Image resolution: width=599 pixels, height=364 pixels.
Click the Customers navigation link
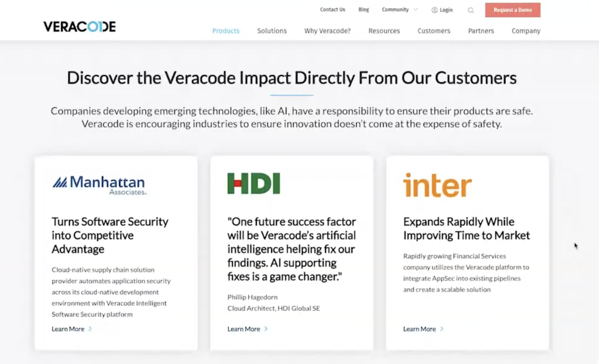pos(434,31)
